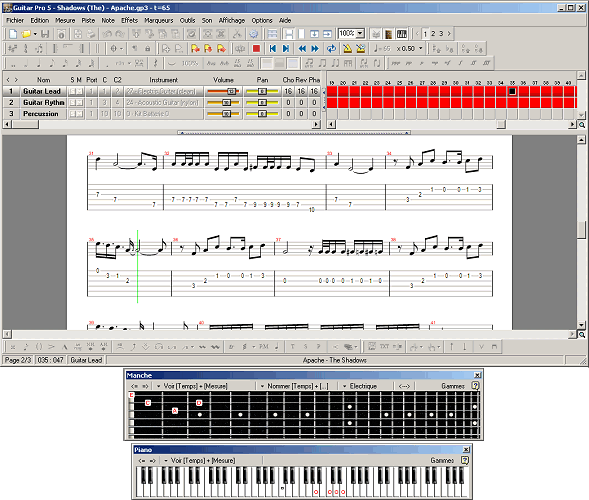589x500 pixels.
Task: Click Gammes in the Piano panel
Action: pyautogui.click(x=442, y=460)
